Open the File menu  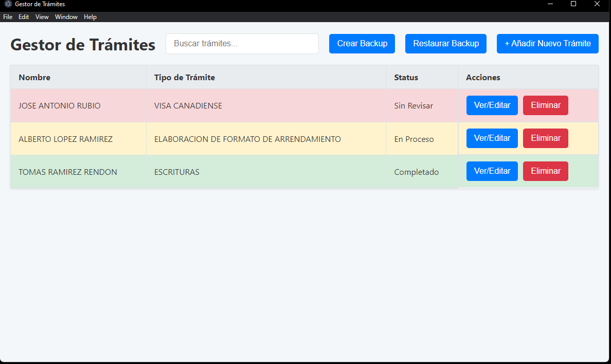[x=8, y=17]
